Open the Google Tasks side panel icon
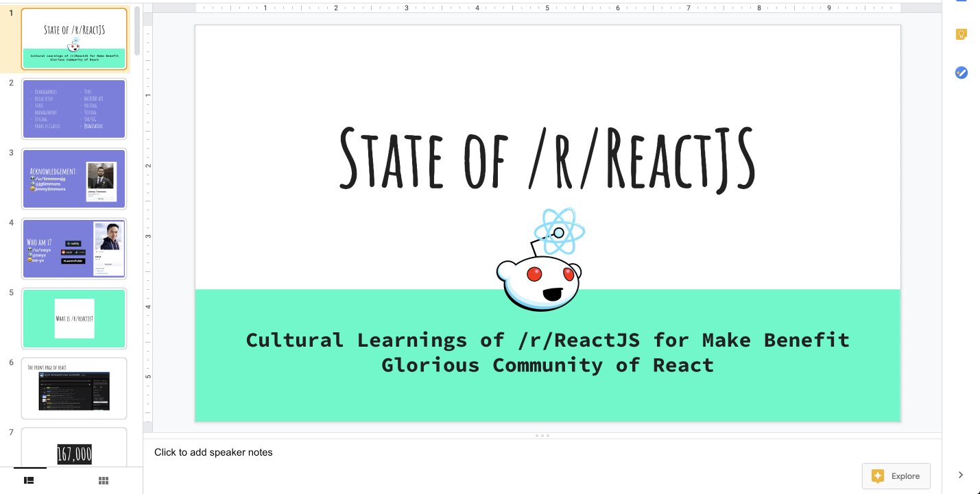This screenshot has height=494, width=980. tap(961, 73)
